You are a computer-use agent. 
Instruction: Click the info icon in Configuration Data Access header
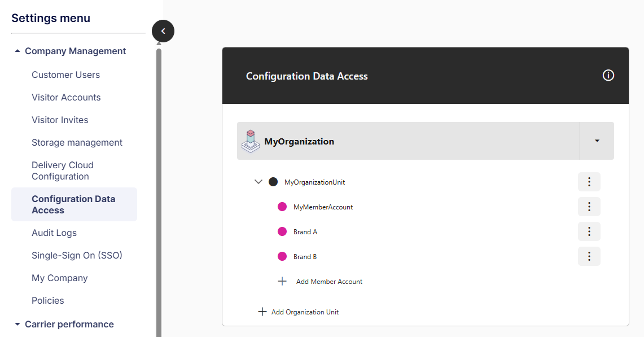pos(608,76)
